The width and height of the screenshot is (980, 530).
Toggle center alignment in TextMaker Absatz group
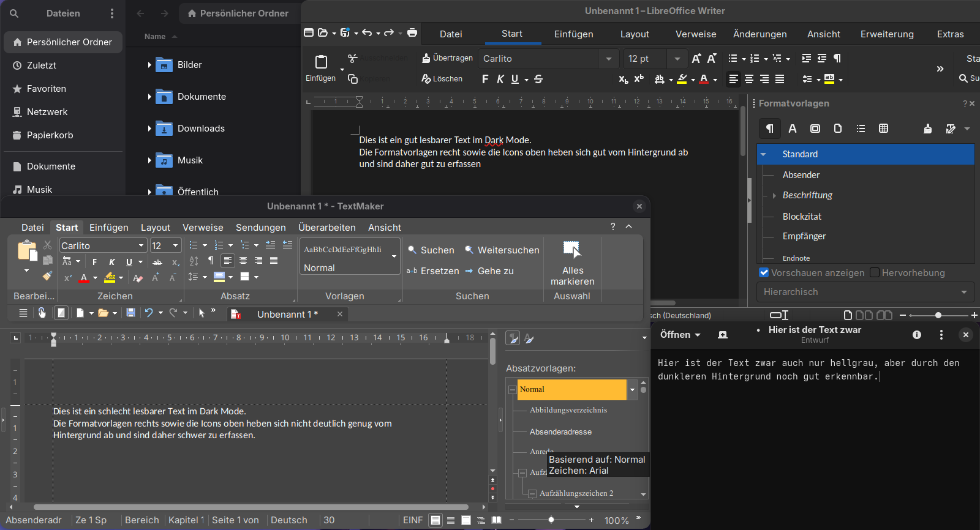[x=243, y=261]
